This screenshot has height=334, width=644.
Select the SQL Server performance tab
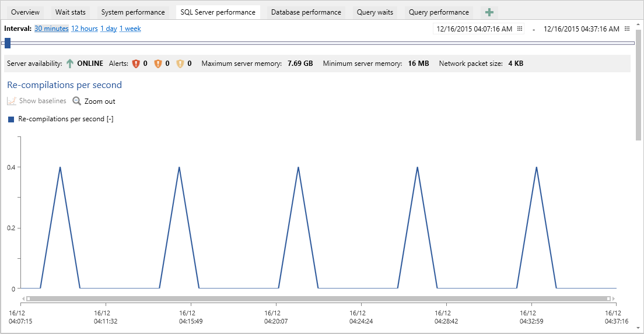tap(218, 12)
